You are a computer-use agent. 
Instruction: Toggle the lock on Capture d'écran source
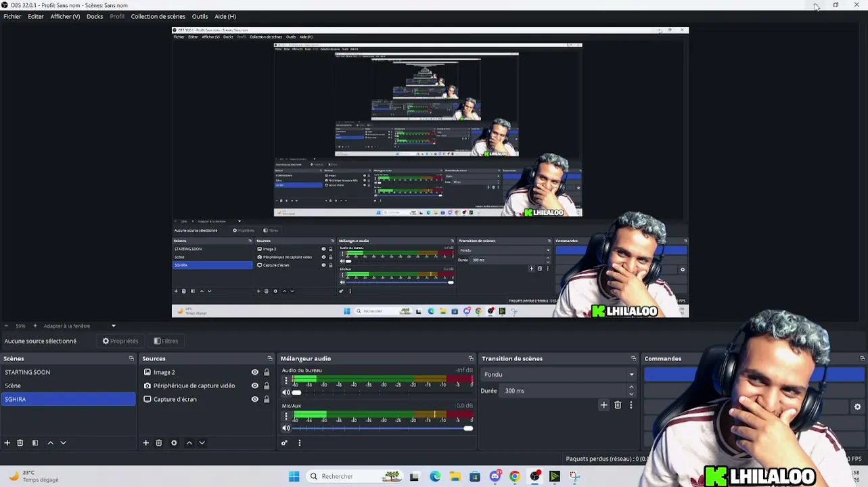point(267,399)
